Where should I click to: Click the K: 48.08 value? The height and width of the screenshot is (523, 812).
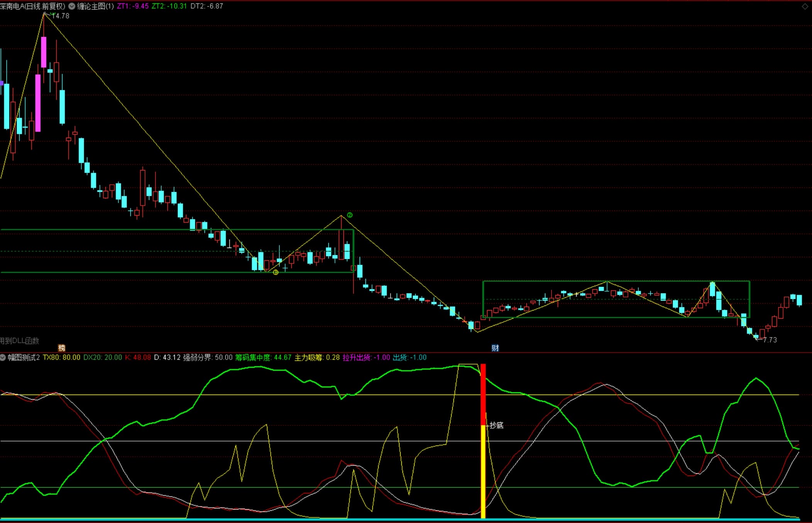(x=138, y=358)
